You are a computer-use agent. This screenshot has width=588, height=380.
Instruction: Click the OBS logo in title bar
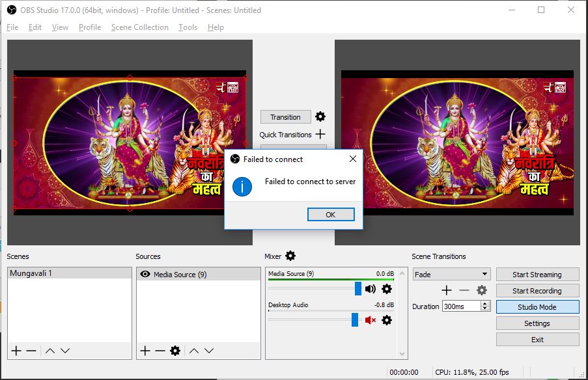[x=12, y=10]
